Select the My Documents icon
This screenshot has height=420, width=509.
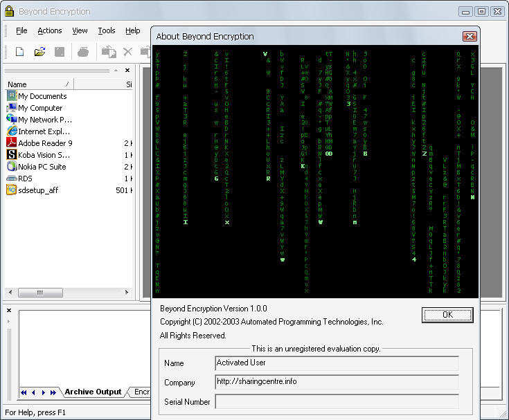point(12,95)
